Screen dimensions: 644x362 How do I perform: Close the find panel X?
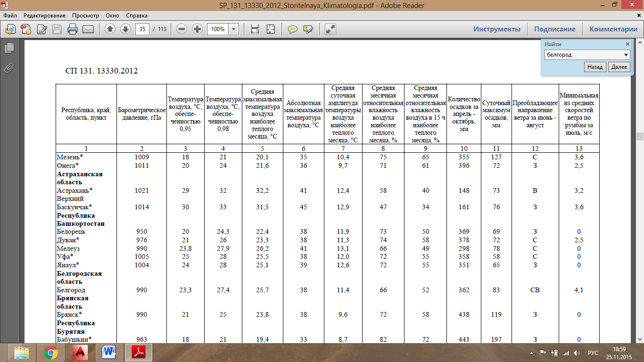coord(627,44)
